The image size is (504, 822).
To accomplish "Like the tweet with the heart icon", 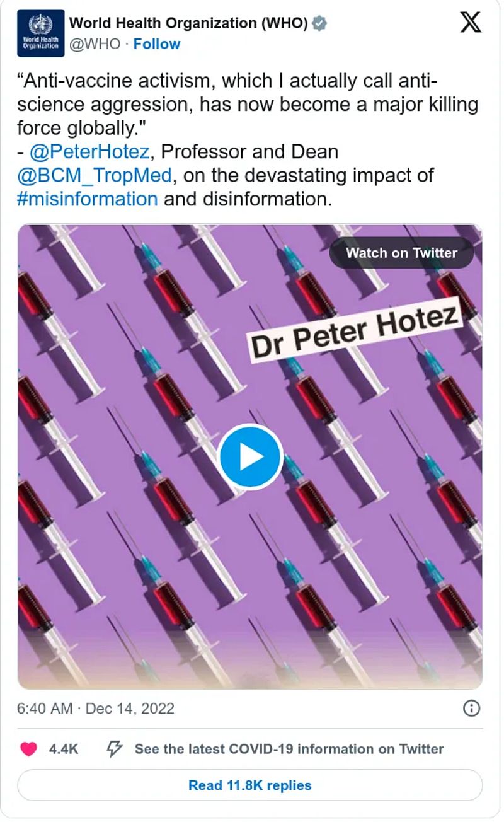I will pos(29,749).
